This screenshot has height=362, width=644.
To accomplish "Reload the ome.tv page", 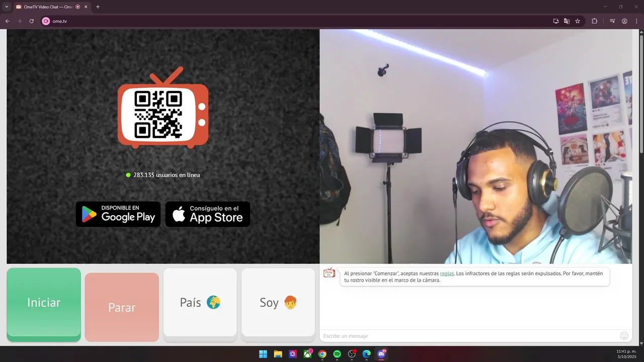I will 31,21.
